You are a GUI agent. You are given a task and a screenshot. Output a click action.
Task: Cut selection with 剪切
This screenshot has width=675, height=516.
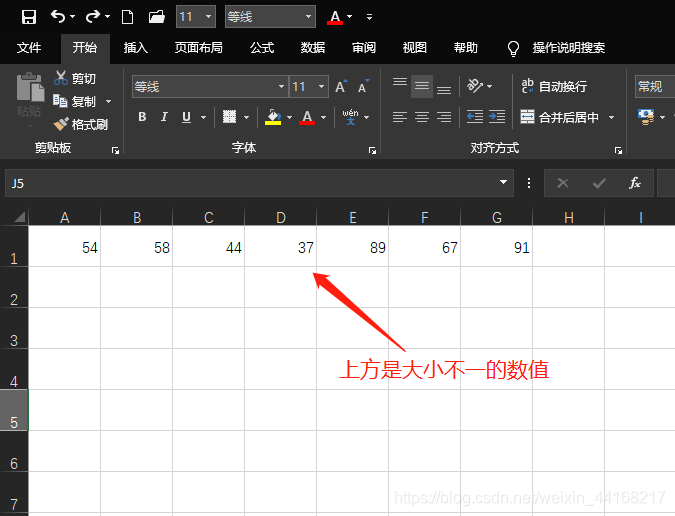[74, 79]
